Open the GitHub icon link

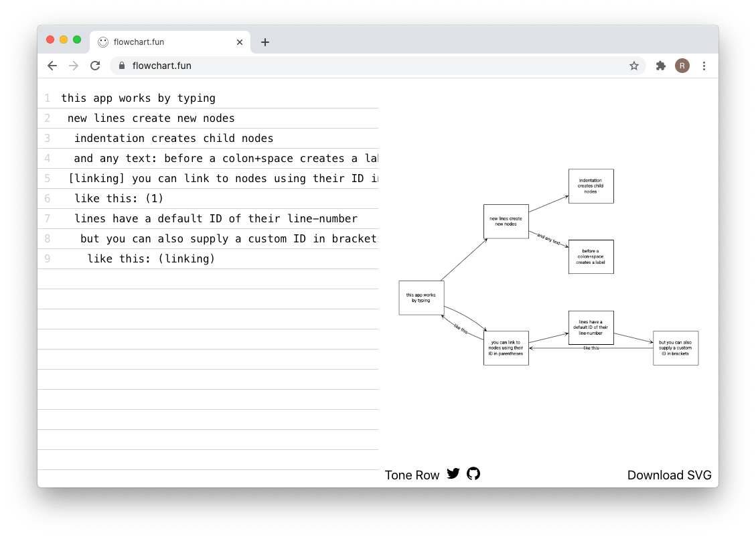[473, 473]
